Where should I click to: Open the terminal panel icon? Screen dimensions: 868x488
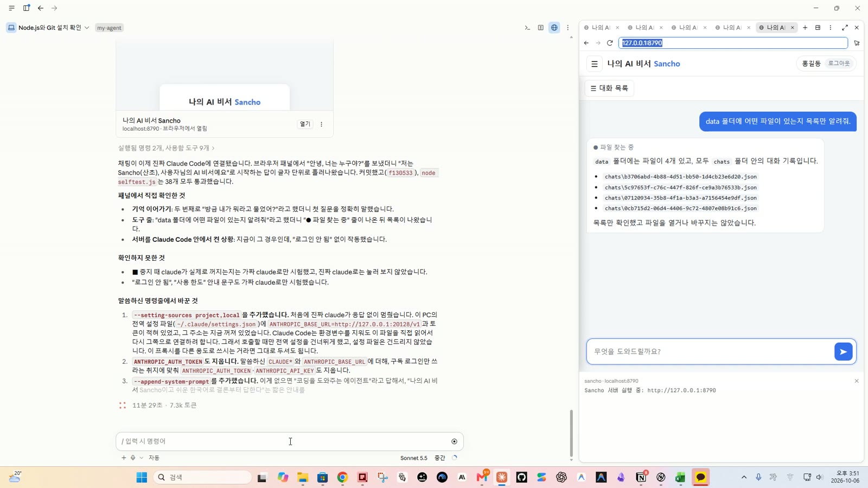527,28
